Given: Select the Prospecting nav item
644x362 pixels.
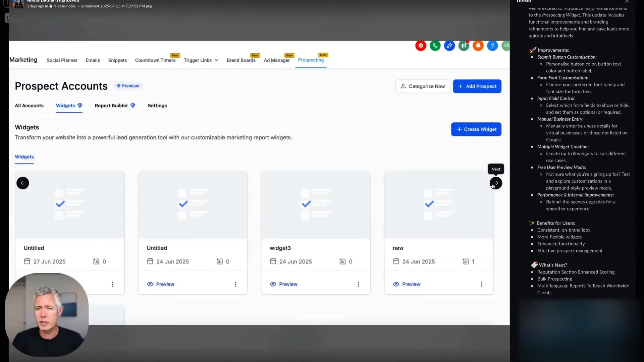Looking at the screenshot, I should tap(311, 60).
